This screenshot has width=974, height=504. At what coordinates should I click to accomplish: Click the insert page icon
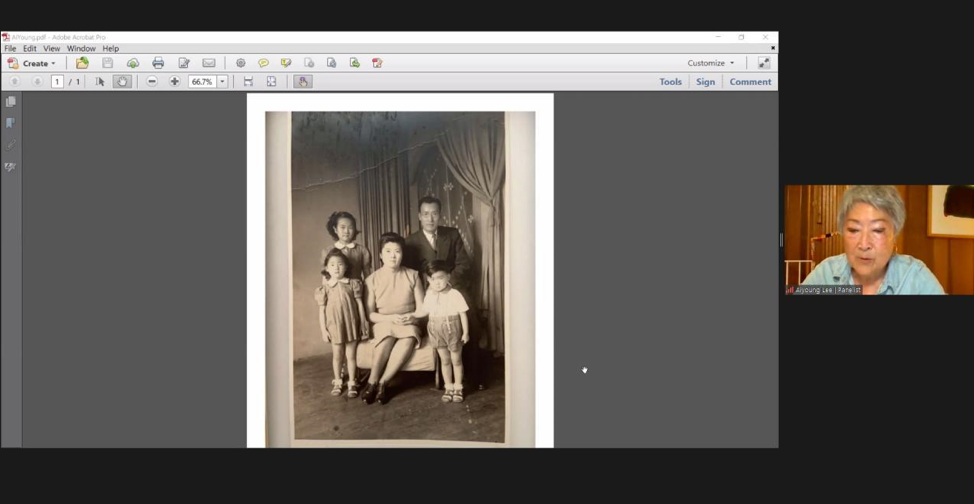(309, 63)
